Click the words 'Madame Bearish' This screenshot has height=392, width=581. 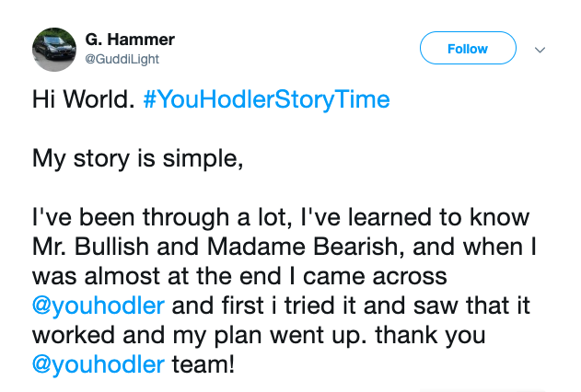point(305,247)
